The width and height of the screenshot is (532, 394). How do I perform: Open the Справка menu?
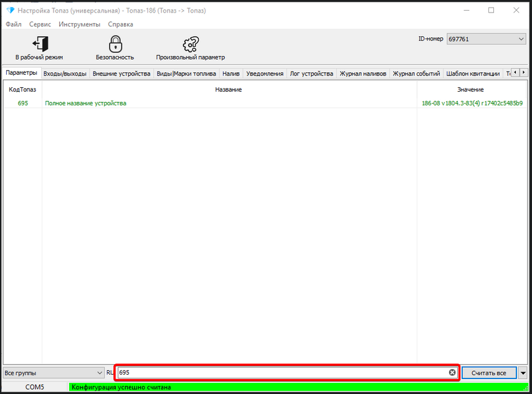point(120,24)
